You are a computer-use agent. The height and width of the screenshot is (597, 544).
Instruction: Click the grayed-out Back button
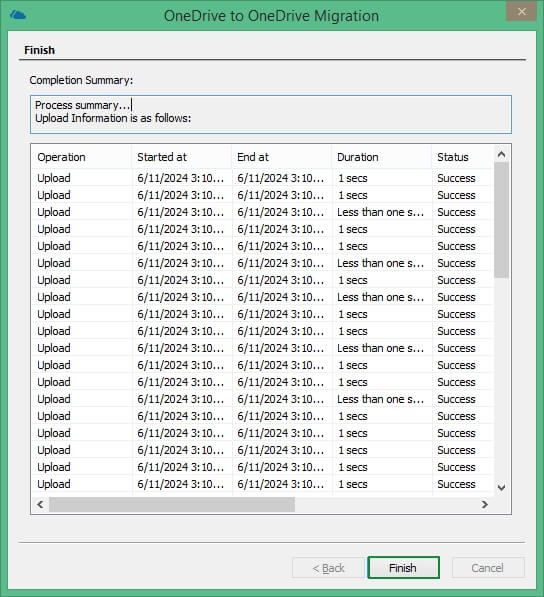point(328,568)
